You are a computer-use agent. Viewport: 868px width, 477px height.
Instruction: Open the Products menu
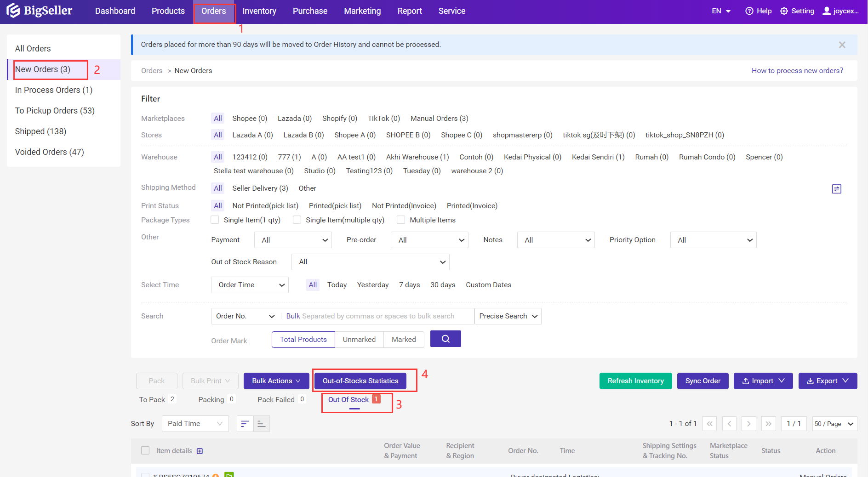click(x=168, y=11)
